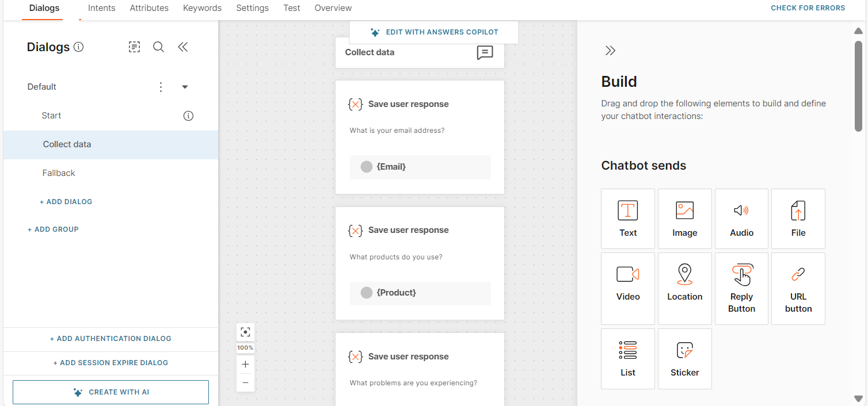Select the Sticker element icon
Screen dimensions: 868x406
(x=684, y=358)
